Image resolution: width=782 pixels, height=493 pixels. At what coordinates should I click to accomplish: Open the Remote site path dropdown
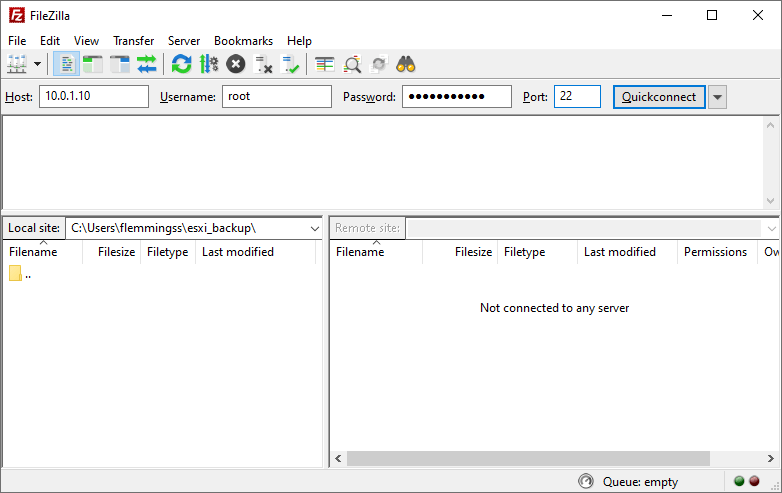[772, 228]
